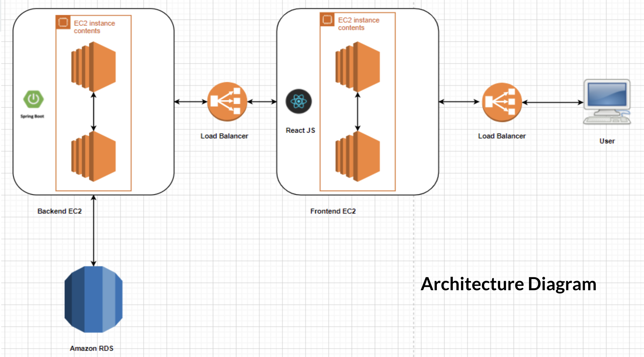Click the React JS logo
644x357 pixels.
tap(299, 102)
